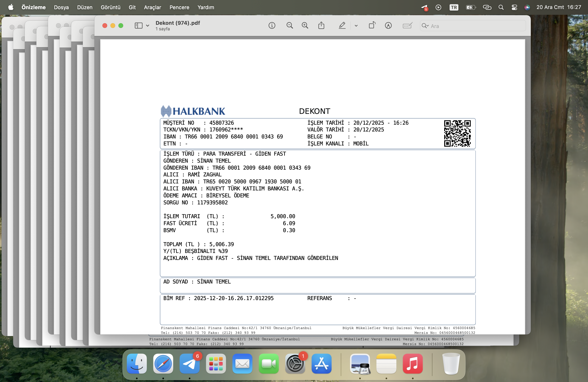This screenshot has width=588, height=382.
Task: Open the Araçlar menu
Action: pyautogui.click(x=152, y=7)
